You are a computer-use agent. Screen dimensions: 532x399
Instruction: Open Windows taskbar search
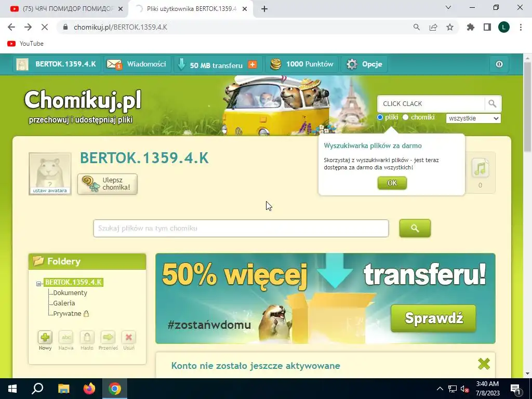click(x=37, y=389)
